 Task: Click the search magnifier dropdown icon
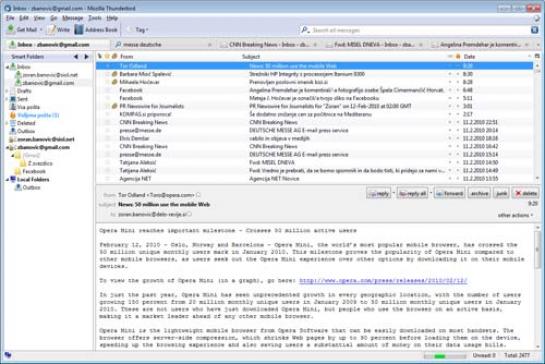point(305,30)
